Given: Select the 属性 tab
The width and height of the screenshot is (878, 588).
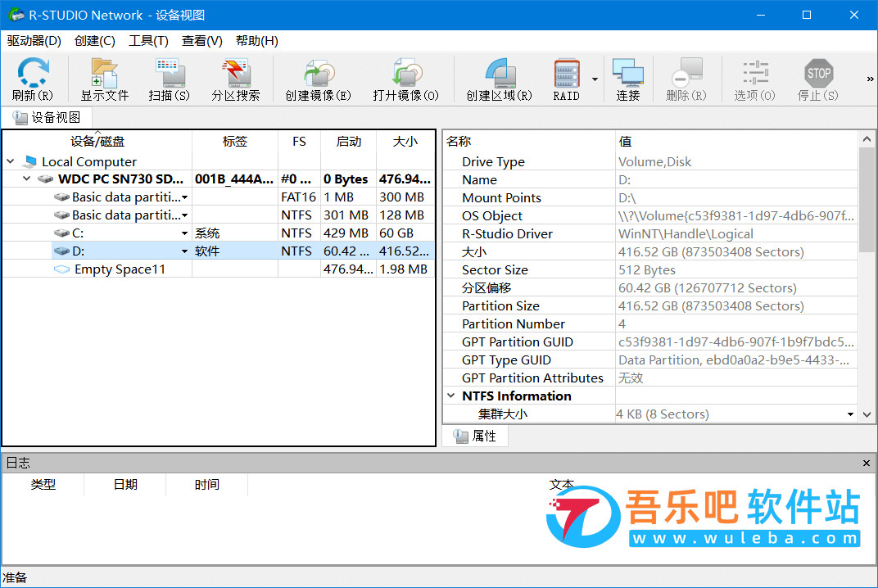Looking at the screenshot, I should pos(475,436).
